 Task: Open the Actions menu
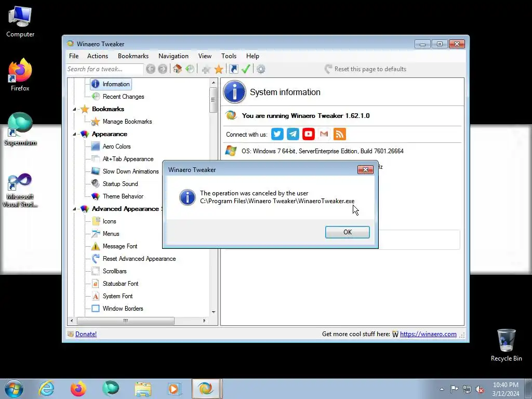97,56
